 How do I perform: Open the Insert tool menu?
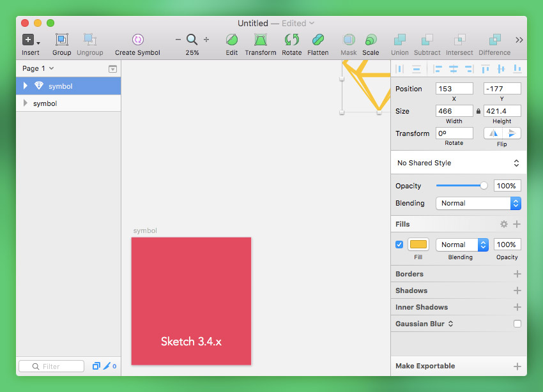coord(30,40)
